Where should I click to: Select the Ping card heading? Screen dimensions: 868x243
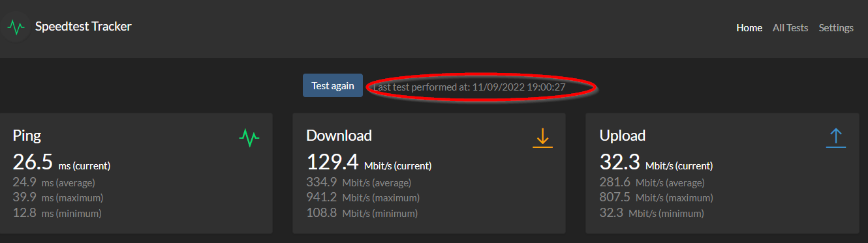[x=27, y=136]
